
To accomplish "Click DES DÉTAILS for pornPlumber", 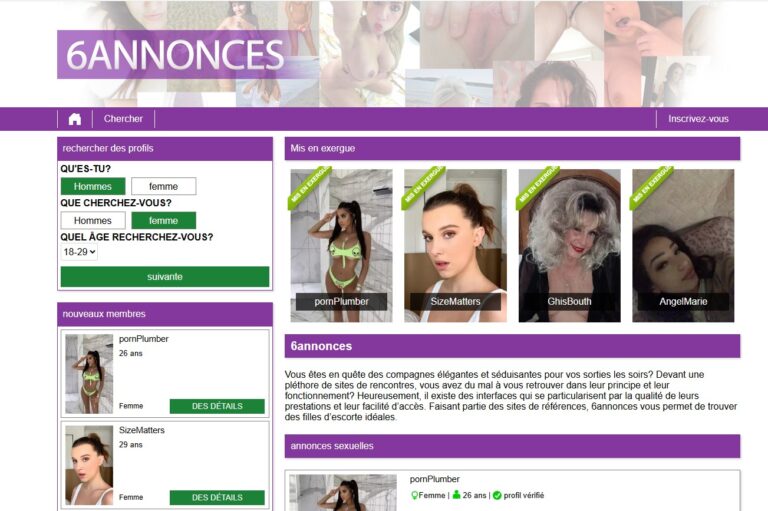I will [x=217, y=406].
